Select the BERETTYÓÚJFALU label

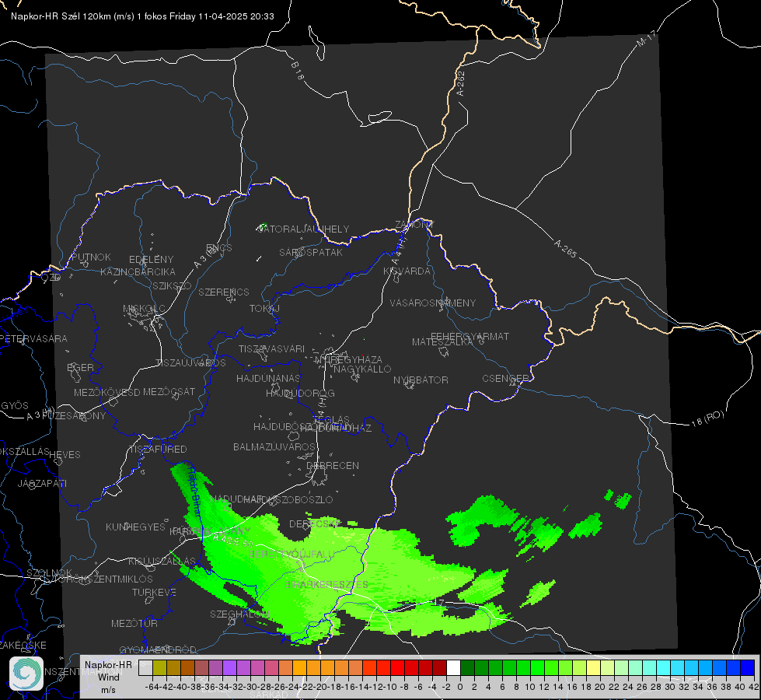click(291, 554)
